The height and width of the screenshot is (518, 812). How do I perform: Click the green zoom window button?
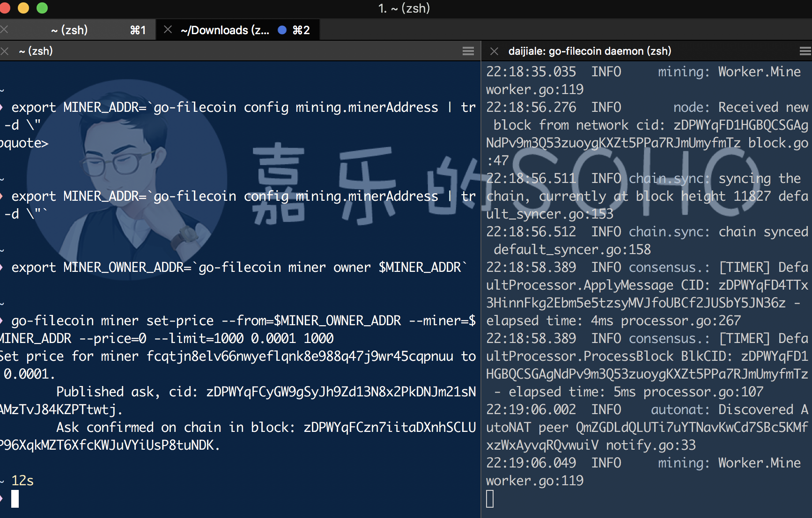42,8
